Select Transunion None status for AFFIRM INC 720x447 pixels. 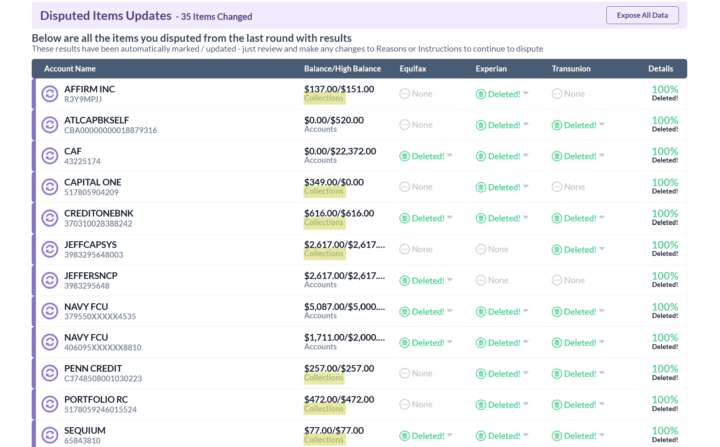[568, 94]
